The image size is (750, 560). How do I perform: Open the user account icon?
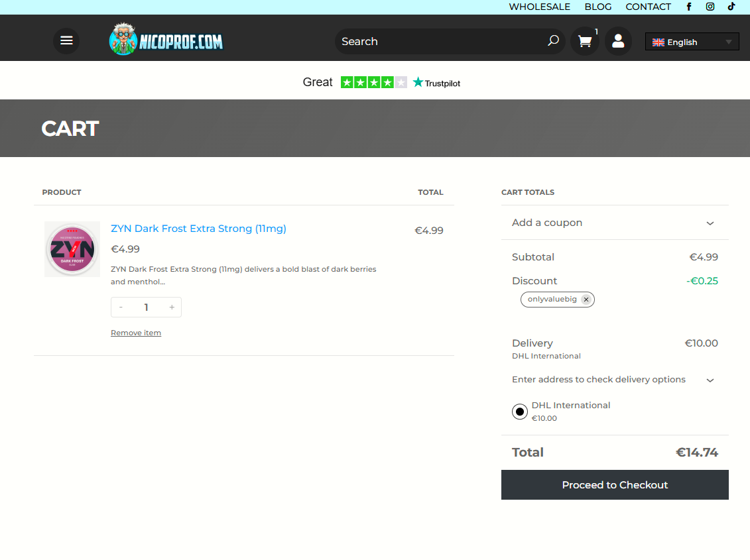618,41
